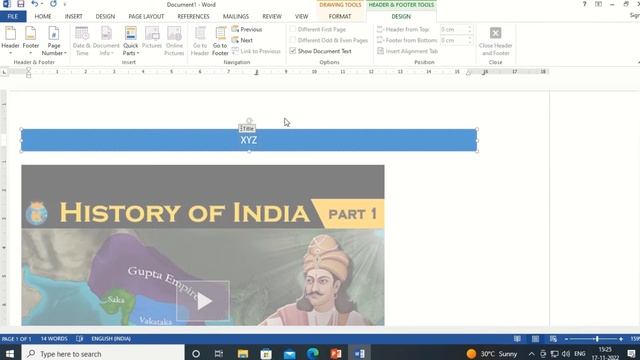Click the taskbar search box
The width and height of the screenshot is (640, 360).
(x=103, y=353)
